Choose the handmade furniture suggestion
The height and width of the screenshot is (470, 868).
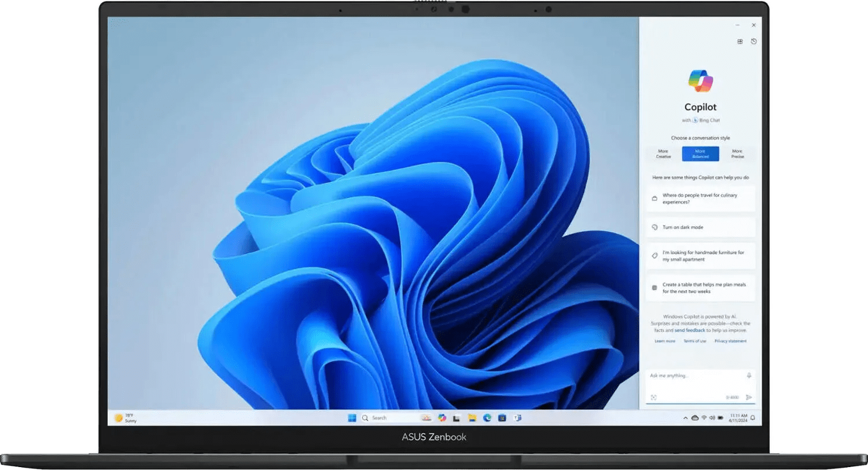[x=701, y=256]
